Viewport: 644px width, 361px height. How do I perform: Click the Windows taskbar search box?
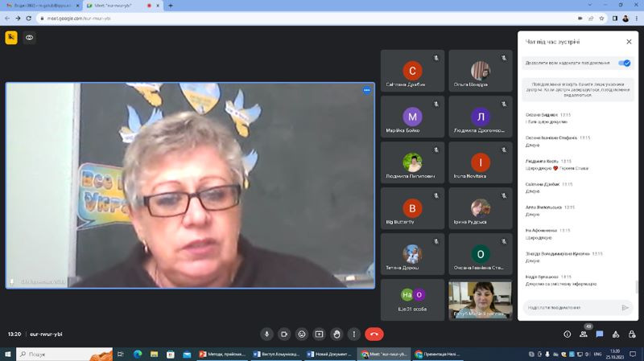pyautogui.click(x=64, y=354)
